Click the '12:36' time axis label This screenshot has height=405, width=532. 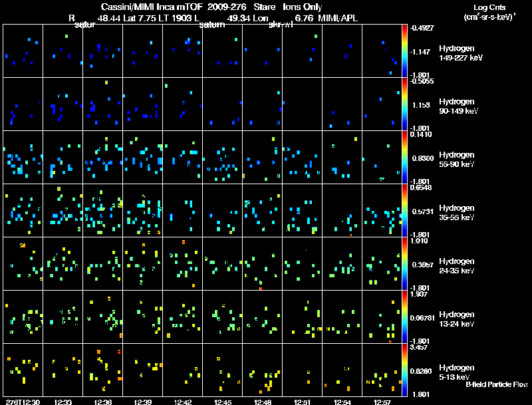coord(103,402)
